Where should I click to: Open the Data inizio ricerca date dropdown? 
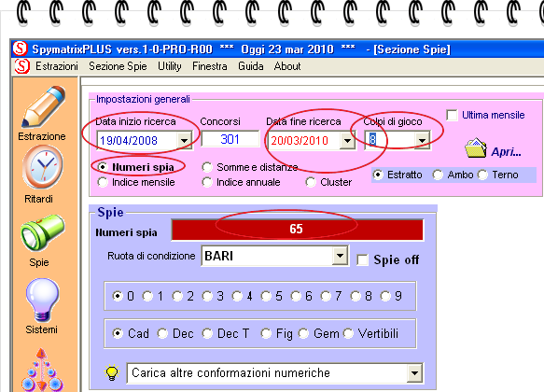[x=184, y=141]
